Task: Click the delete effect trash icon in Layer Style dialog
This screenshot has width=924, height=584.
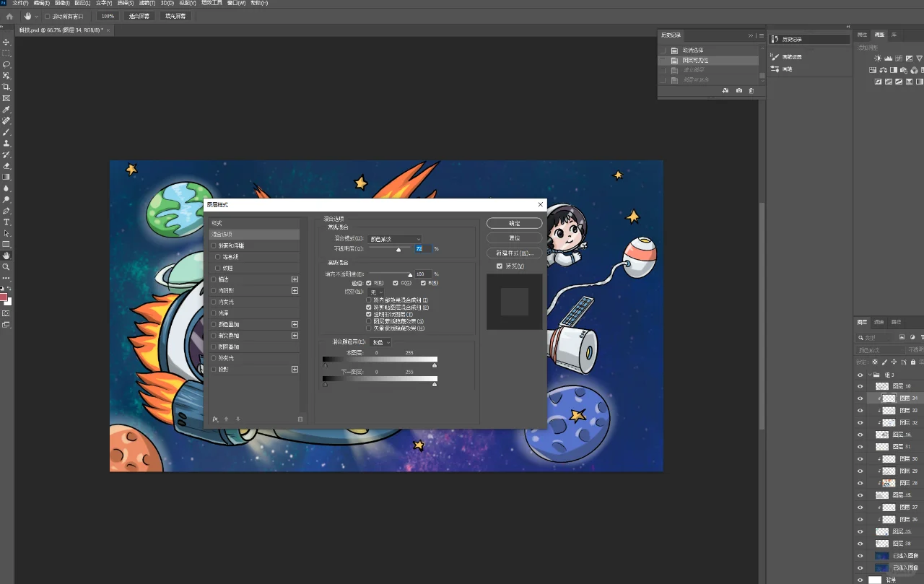Action: (300, 419)
